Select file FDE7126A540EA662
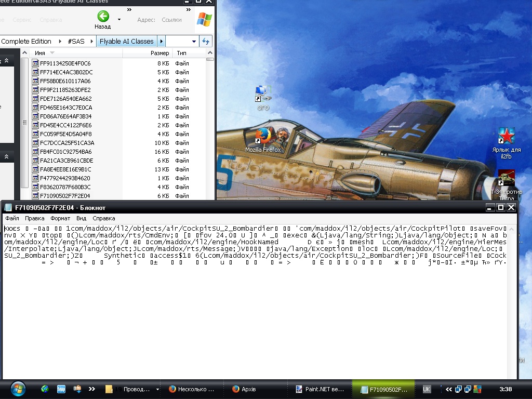 click(x=66, y=98)
